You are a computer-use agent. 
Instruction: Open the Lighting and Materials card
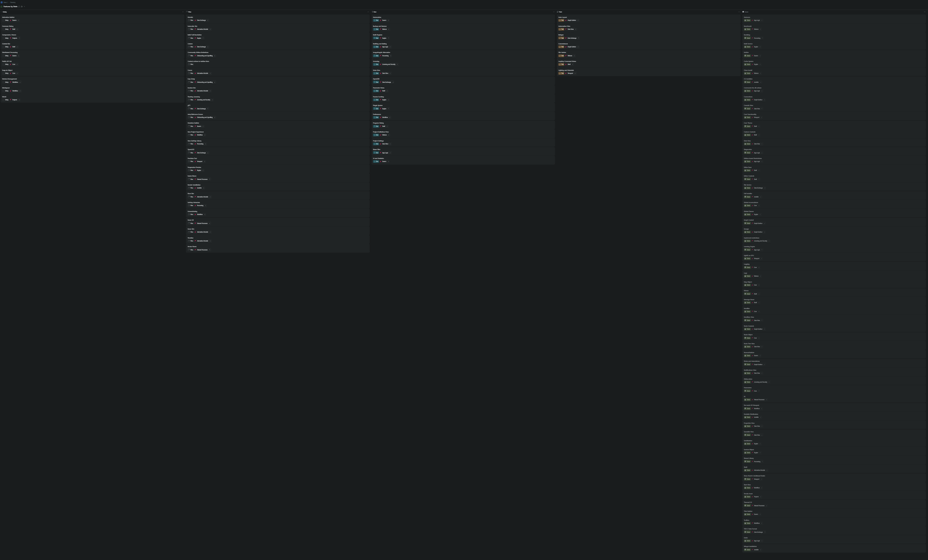[x=566, y=70]
